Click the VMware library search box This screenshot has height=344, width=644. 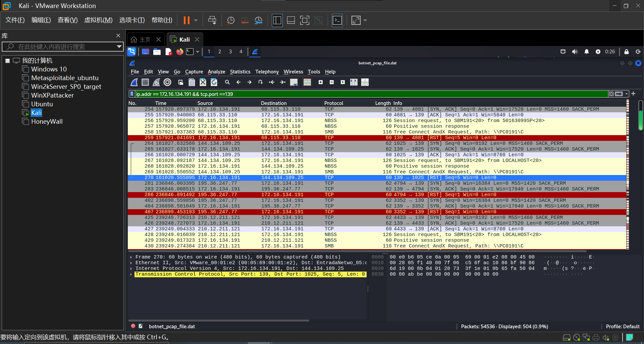[63, 47]
